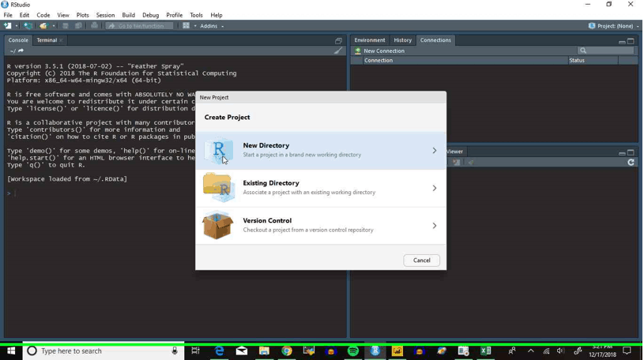
Task: Clear console with the broom icon
Action: click(x=337, y=51)
